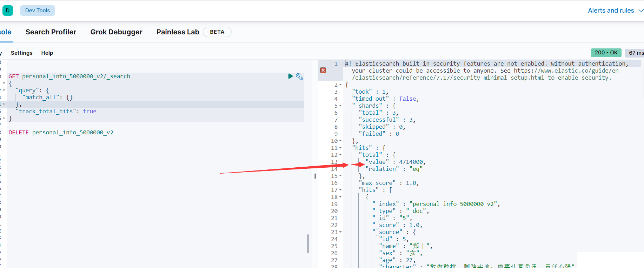Viewport: 644px width, 268px height.
Task: Fold the "total" object at line 12
Action: pyautogui.click(x=340, y=155)
